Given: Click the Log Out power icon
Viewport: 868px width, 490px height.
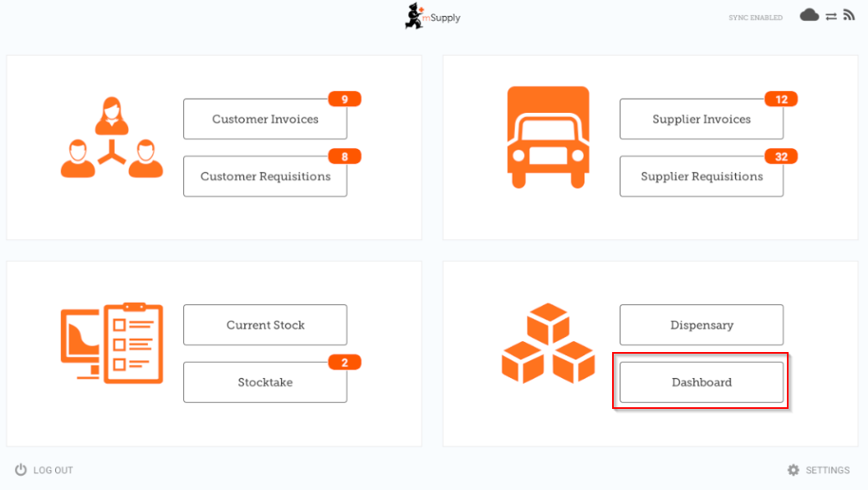Looking at the screenshot, I should 21,470.
